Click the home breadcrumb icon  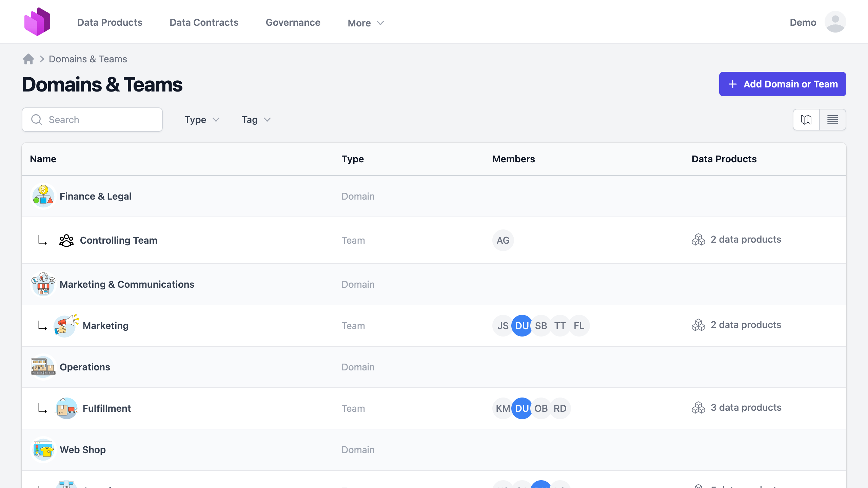28,59
